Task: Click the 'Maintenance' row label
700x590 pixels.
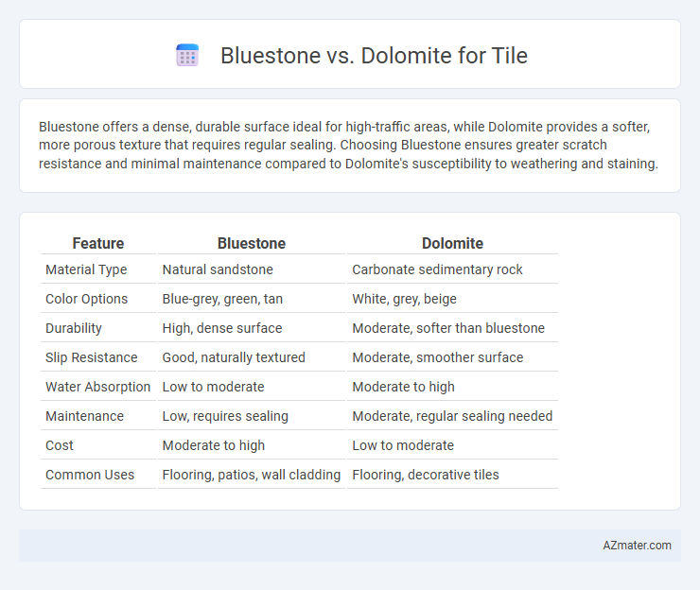Action: point(84,416)
